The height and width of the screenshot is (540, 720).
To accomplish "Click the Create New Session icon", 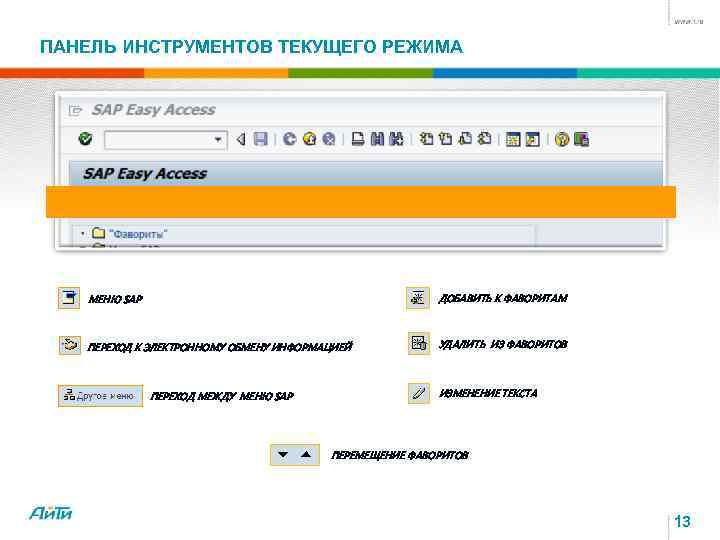I will coord(513,139).
